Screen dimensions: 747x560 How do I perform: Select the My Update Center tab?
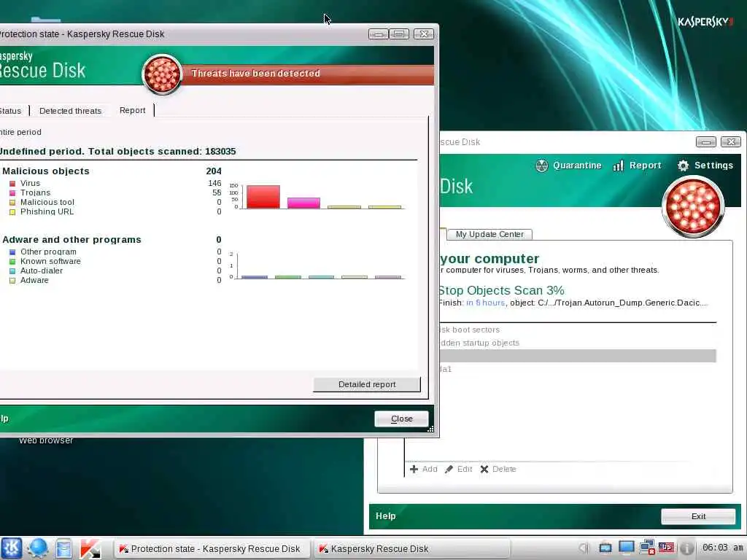click(x=489, y=234)
